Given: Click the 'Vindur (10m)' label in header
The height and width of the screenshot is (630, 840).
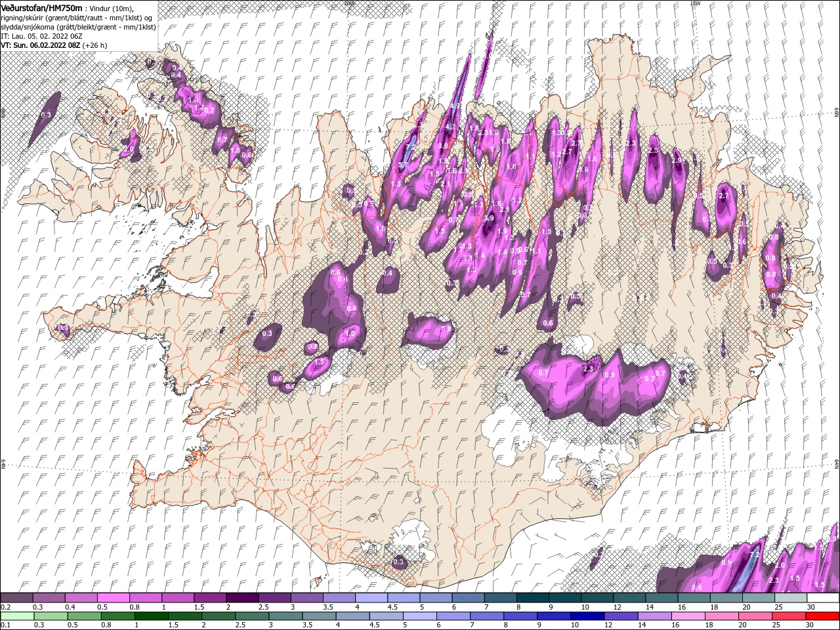Looking at the screenshot, I should pos(112,8).
